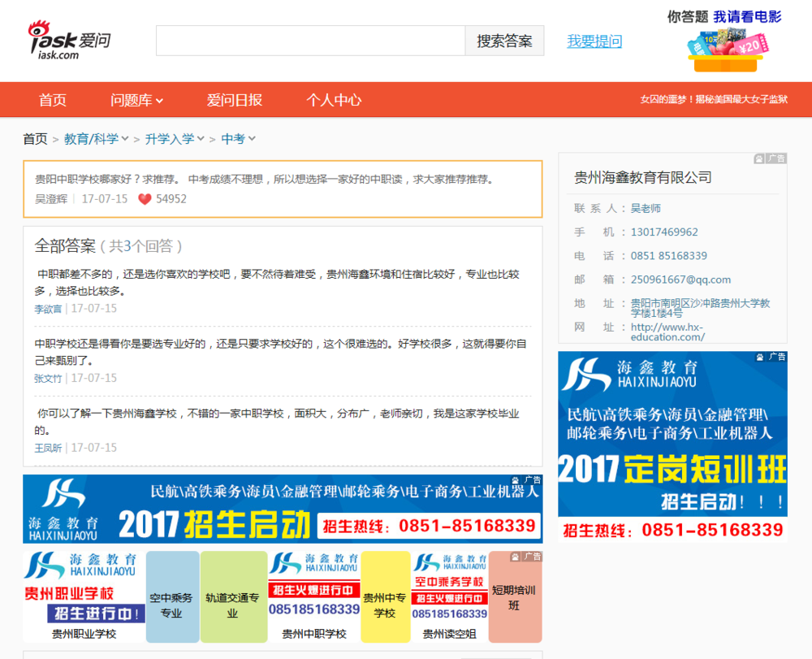
Task: Click the answer starting 中职都差不多的
Action: pyautogui.click(x=278, y=282)
